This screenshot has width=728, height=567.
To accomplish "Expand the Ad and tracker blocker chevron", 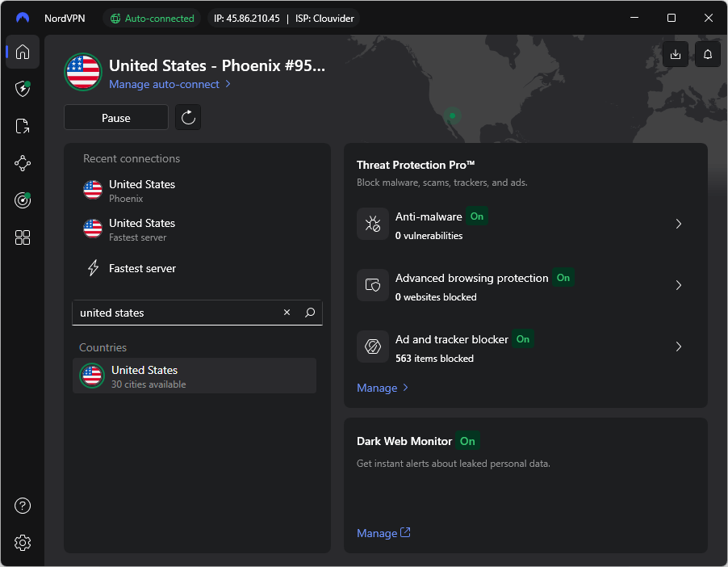I will (x=678, y=346).
